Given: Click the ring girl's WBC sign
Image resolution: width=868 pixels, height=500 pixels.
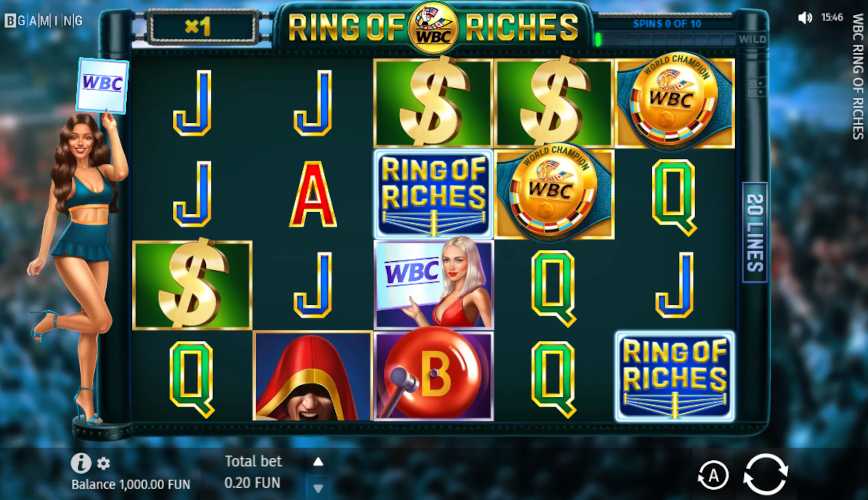Looking at the screenshot, I should [x=102, y=85].
